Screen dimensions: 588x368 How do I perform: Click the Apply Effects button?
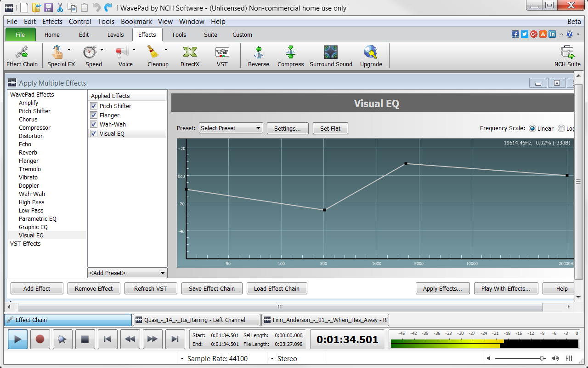(x=442, y=288)
